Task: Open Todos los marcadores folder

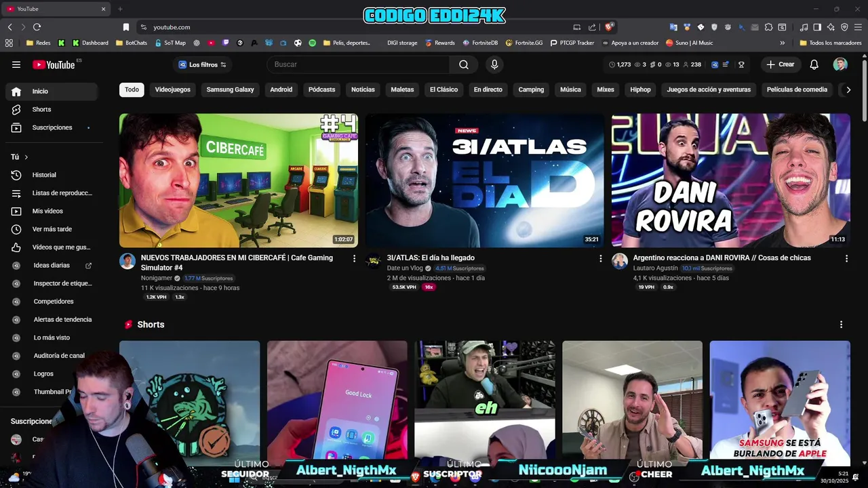Action: 830,43
